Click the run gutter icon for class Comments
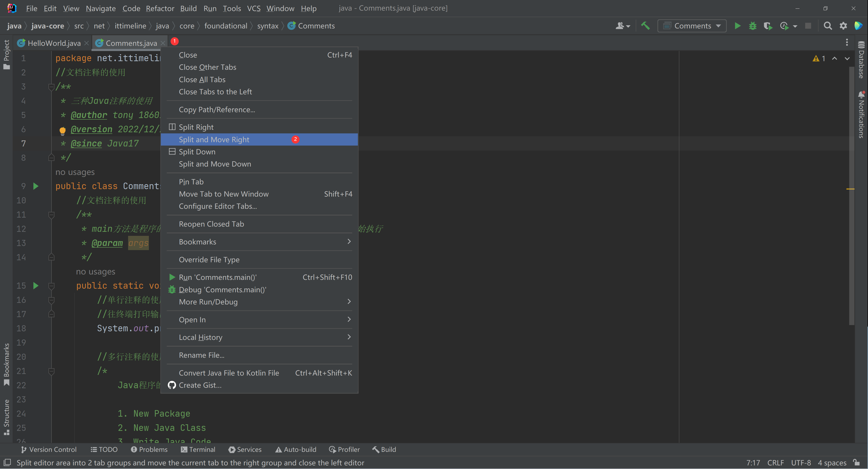Viewport: 868px width, 469px height. 36,186
